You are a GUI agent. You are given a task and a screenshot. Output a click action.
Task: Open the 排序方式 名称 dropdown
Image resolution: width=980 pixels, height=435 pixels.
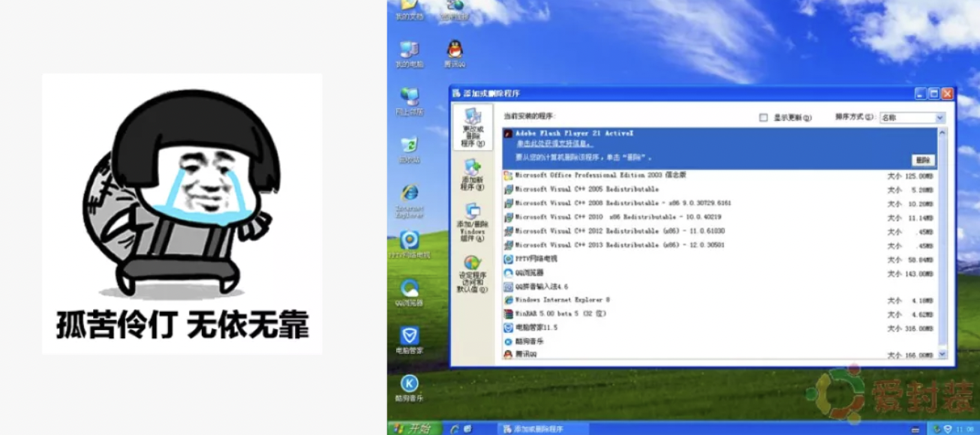tap(912, 118)
